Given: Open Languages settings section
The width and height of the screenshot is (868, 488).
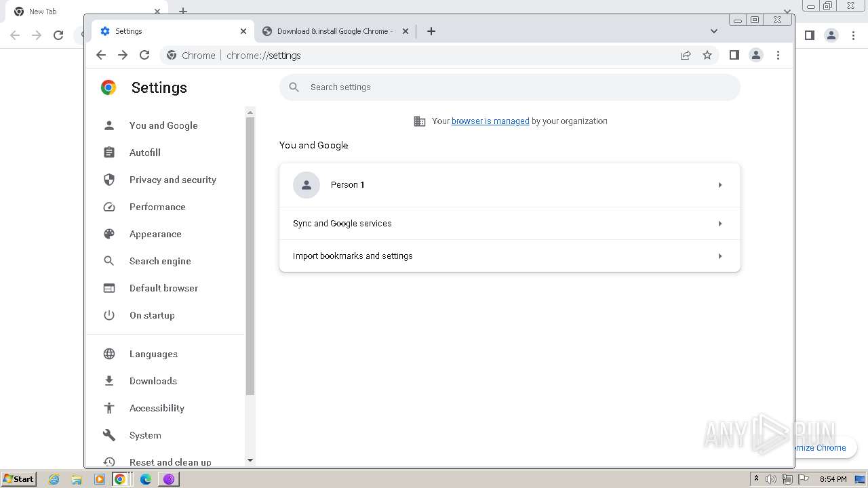Looking at the screenshot, I should 153,354.
